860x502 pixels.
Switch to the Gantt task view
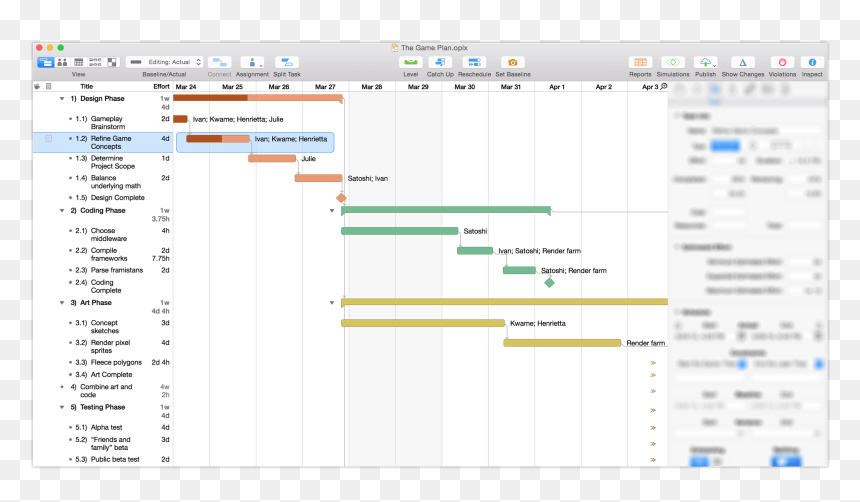pos(45,62)
